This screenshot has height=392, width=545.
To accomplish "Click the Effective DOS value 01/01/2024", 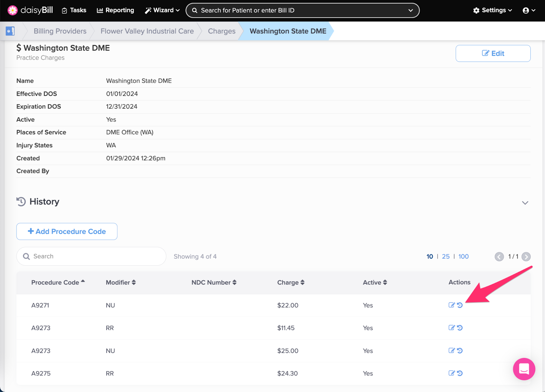I will click(x=122, y=94).
